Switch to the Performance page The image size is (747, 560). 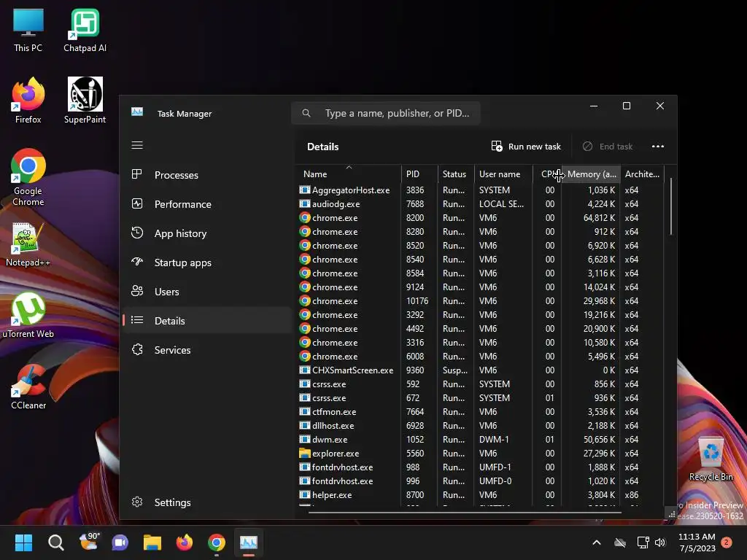(206, 204)
